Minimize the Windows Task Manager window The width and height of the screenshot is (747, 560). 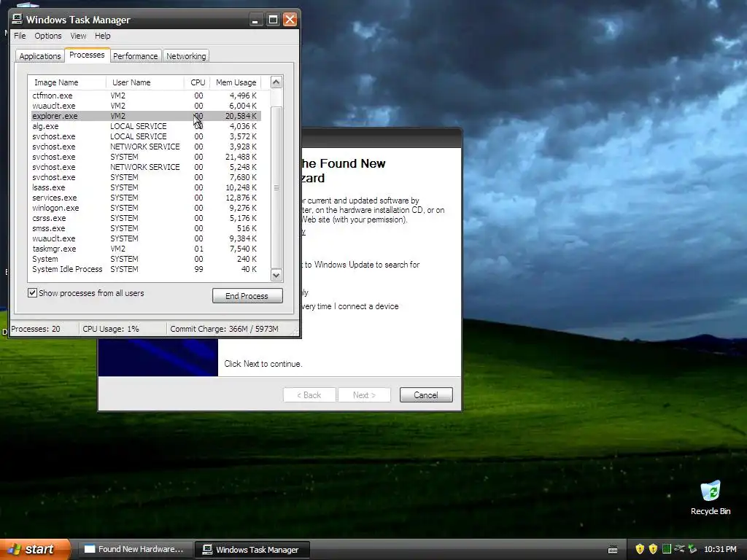pos(256,20)
